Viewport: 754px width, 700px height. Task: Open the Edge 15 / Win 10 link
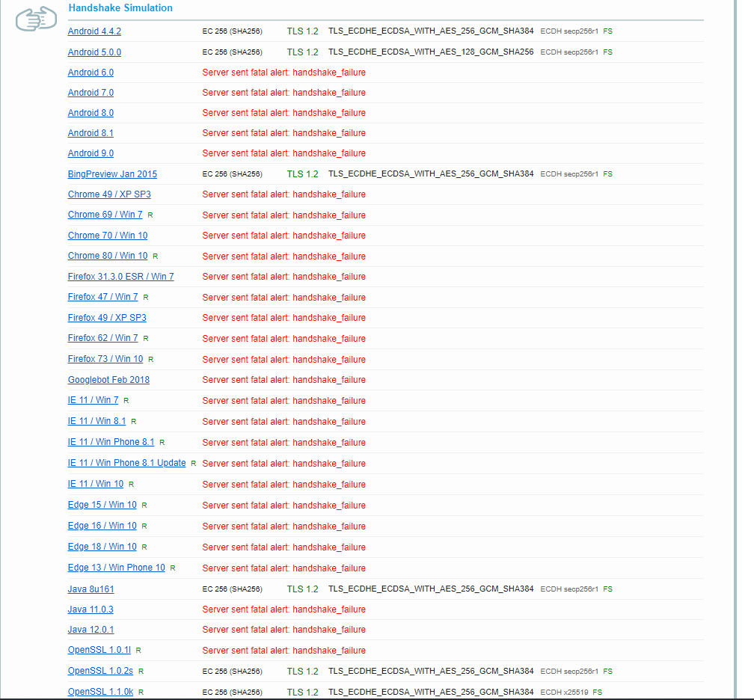[x=102, y=505]
